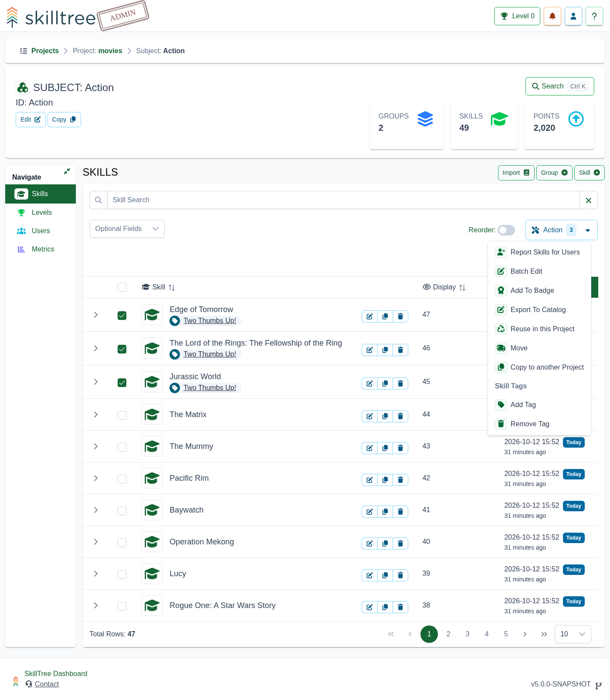Image resolution: width=610 pixels, height=700 pixels.
Task: Click the Skill Search input field
Action: pyautogui.click(x=343, y=200)
